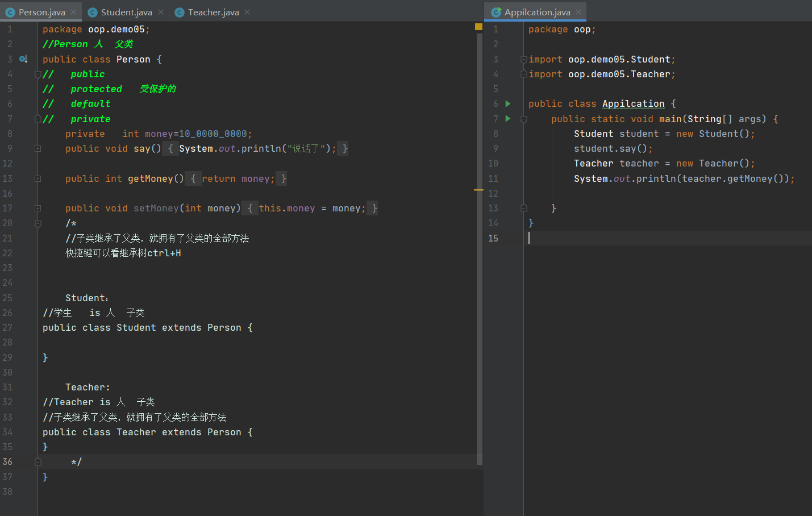
Task: Close the Student.java tab
Action: pos(161,12)
